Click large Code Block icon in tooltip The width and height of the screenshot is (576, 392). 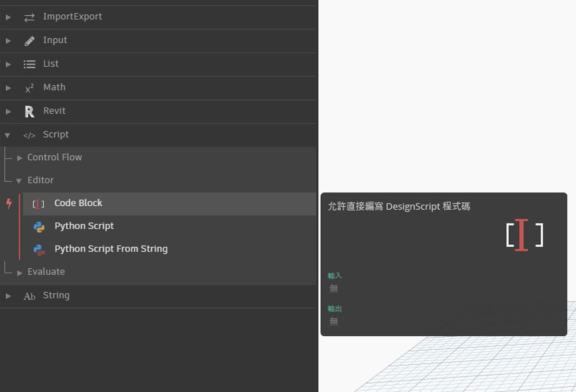[x=525, y=235]
